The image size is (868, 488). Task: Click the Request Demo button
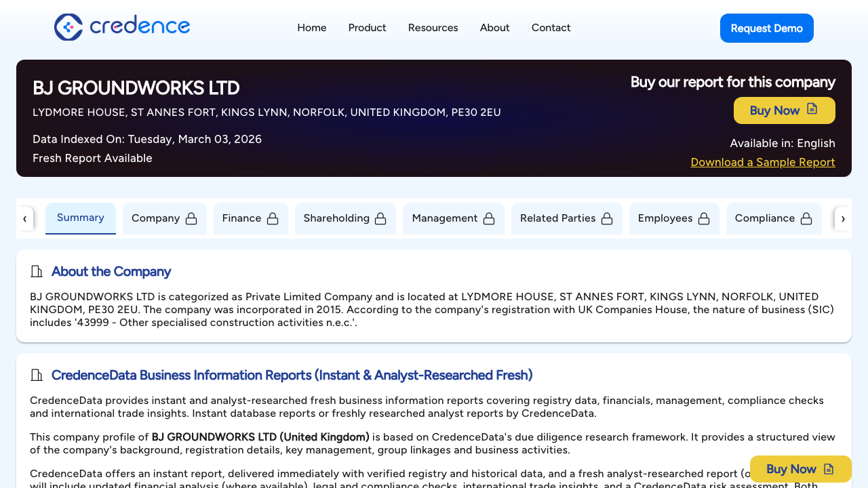(x=766, y=28)
